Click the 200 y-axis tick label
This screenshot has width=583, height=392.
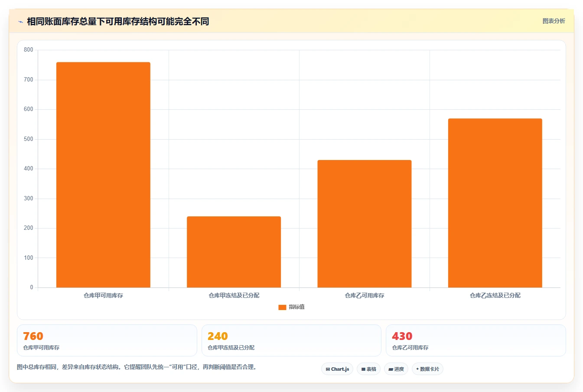pyautogui.click(x=29, y=228)
